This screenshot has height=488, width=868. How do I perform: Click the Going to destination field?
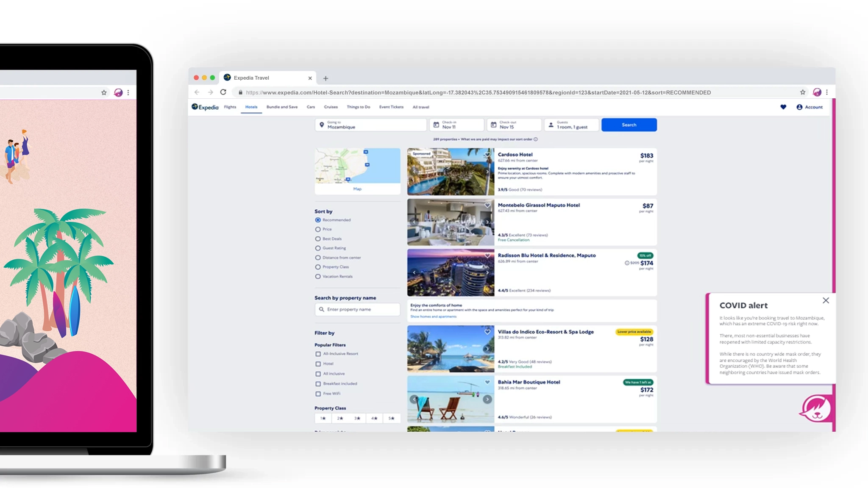(x=371, y=125)
